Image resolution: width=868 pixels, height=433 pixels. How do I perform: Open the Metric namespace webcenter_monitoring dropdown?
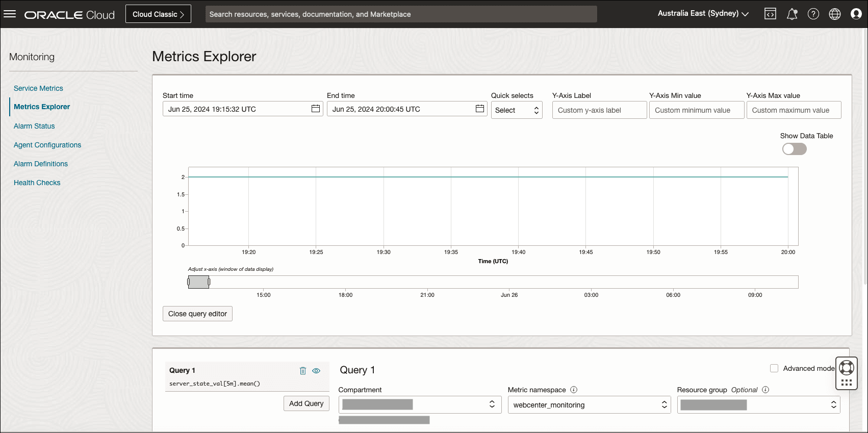tap(589, 404)
